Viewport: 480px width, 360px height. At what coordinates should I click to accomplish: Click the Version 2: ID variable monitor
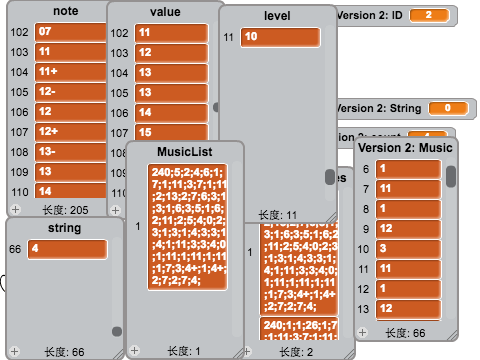[397, 15]
